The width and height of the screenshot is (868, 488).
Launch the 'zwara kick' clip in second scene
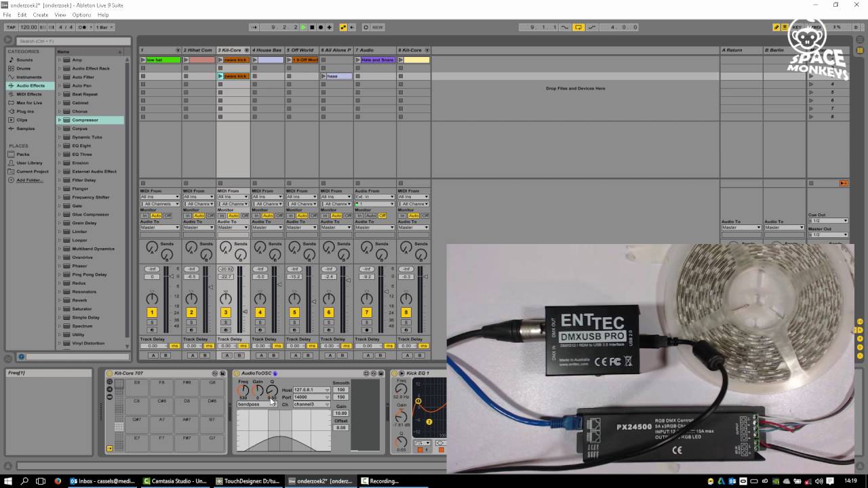[x=220, y=76]
